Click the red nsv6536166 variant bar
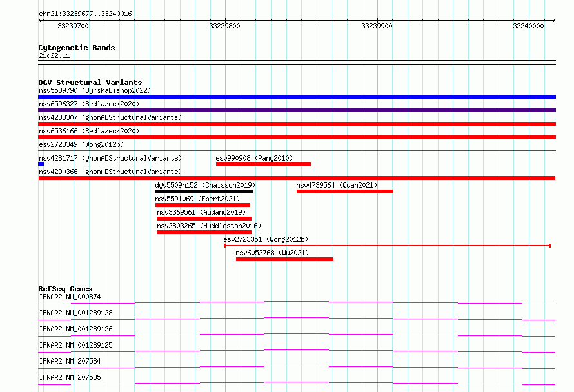Image resolution: width=574 pixels, height=392 pixels. tap(297, 137)
